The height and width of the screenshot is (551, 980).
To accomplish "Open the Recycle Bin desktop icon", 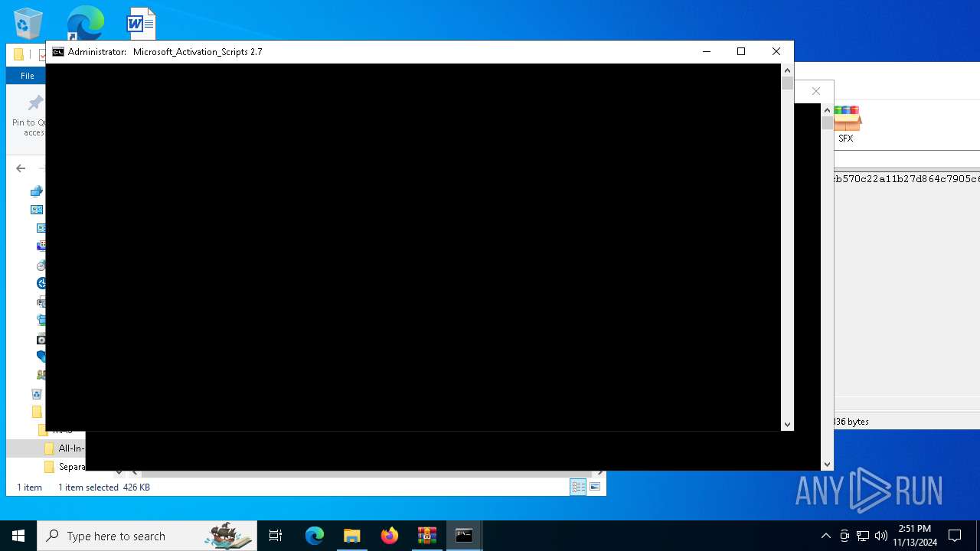I will pyautogui.click(x=28, y=23).
